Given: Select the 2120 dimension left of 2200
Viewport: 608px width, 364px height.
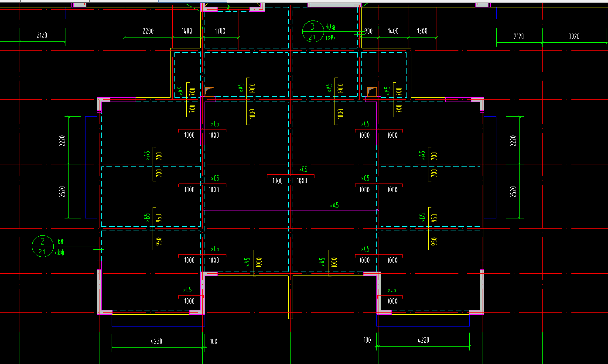Looking at the screenshot, I should tap(42, 36).
